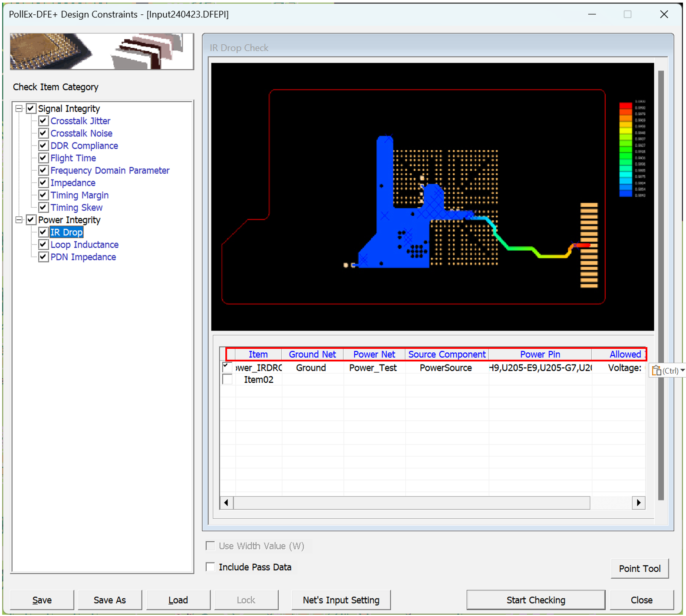The image size is (686, 616).
Task: Click the Point Tool button
Action: tap(639, 569)
